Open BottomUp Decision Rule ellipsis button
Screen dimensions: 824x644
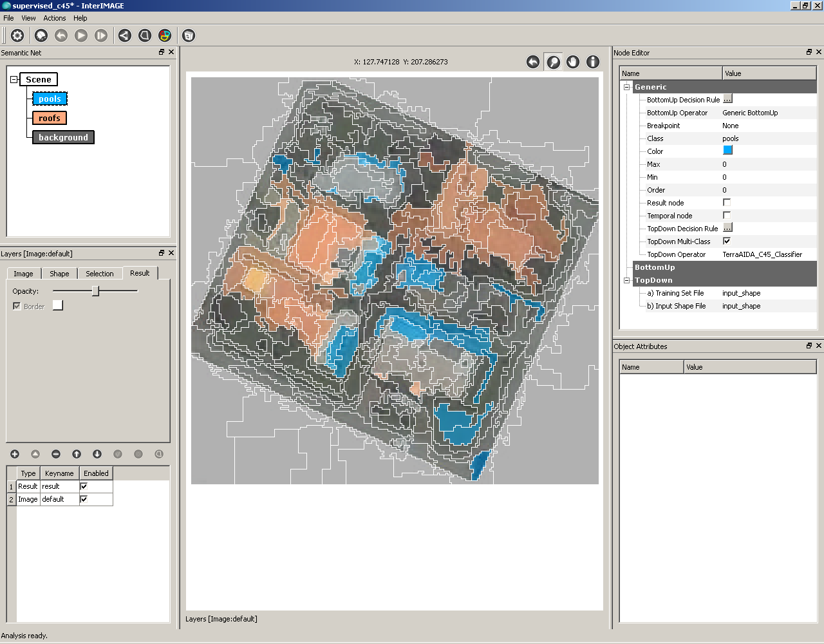[727, 99]
